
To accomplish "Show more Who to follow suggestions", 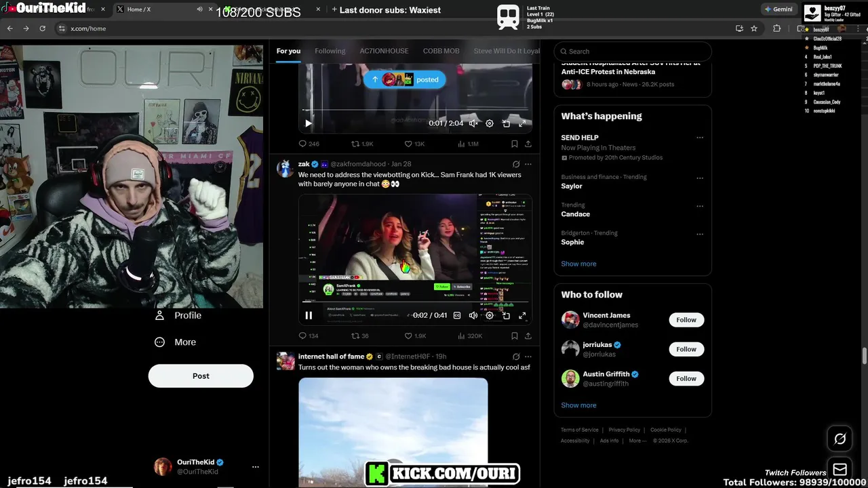I will coord(578,405).
